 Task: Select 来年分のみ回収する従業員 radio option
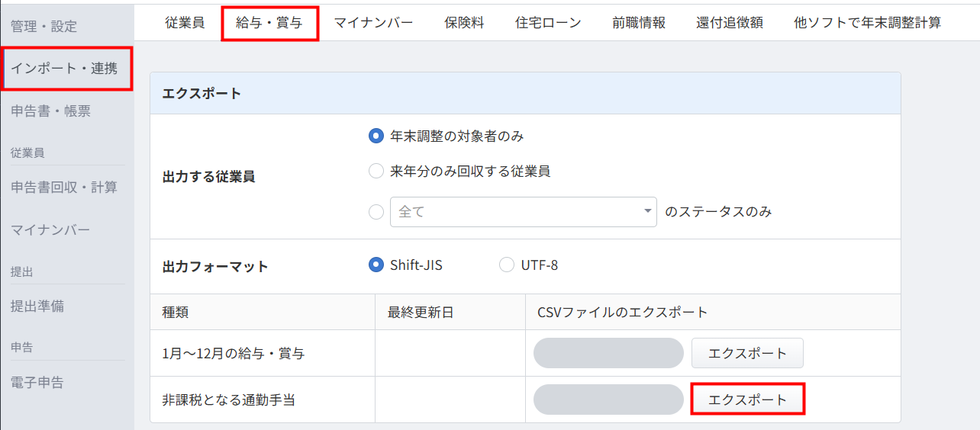pyautogui.click(x=376, y=172)
